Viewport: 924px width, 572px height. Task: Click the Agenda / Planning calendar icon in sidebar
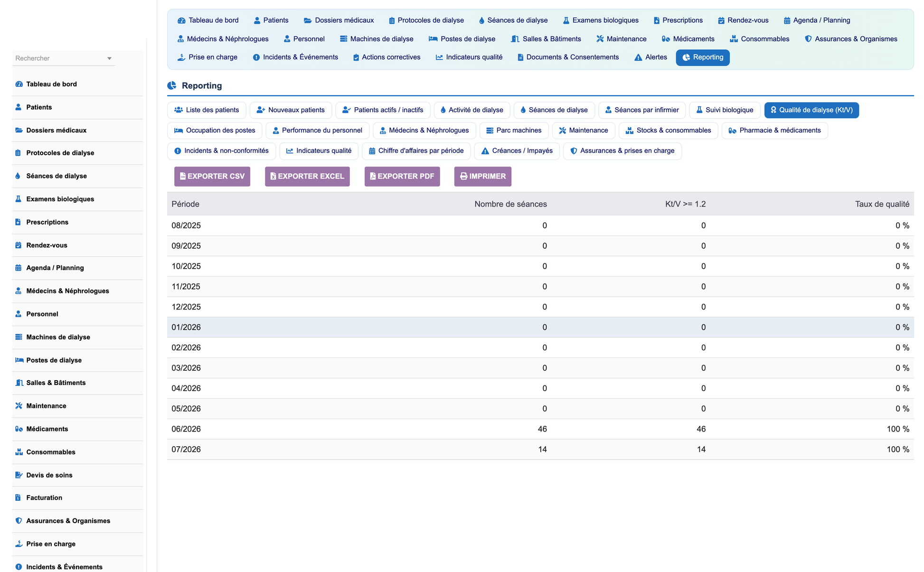click(19, 268)
